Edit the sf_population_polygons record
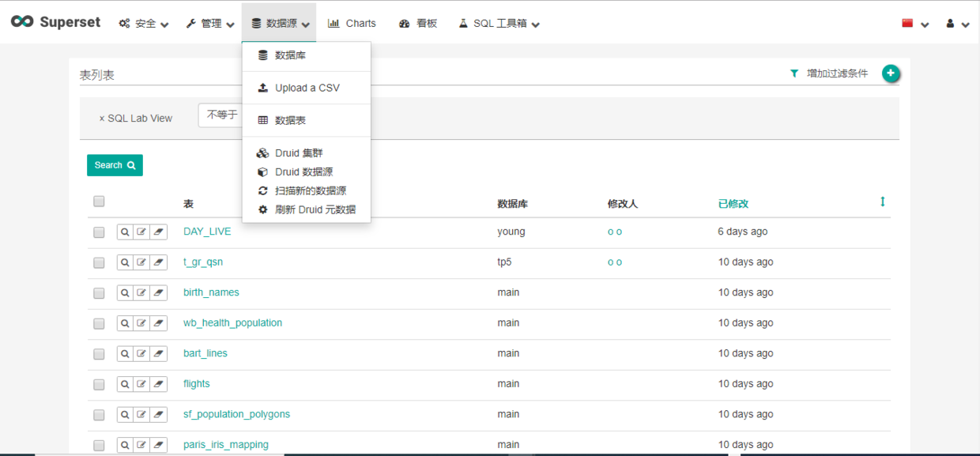Screen dimensions: 980x456 click(141, 414)
